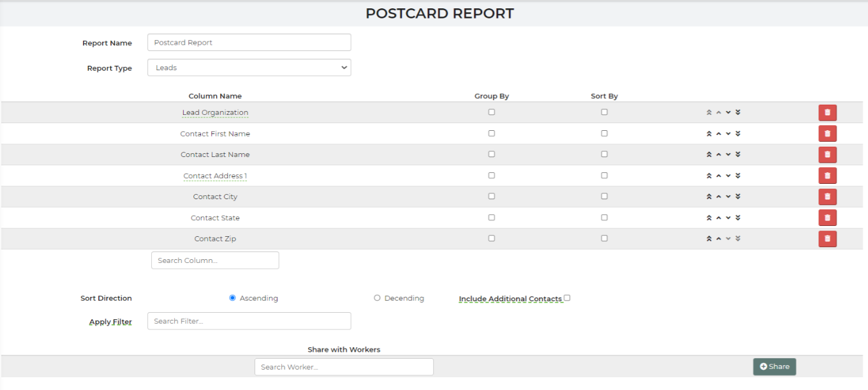Enable Include Additional Contacts checkbox
Viewport: 868px width, 390px height.
coord(567,297)
